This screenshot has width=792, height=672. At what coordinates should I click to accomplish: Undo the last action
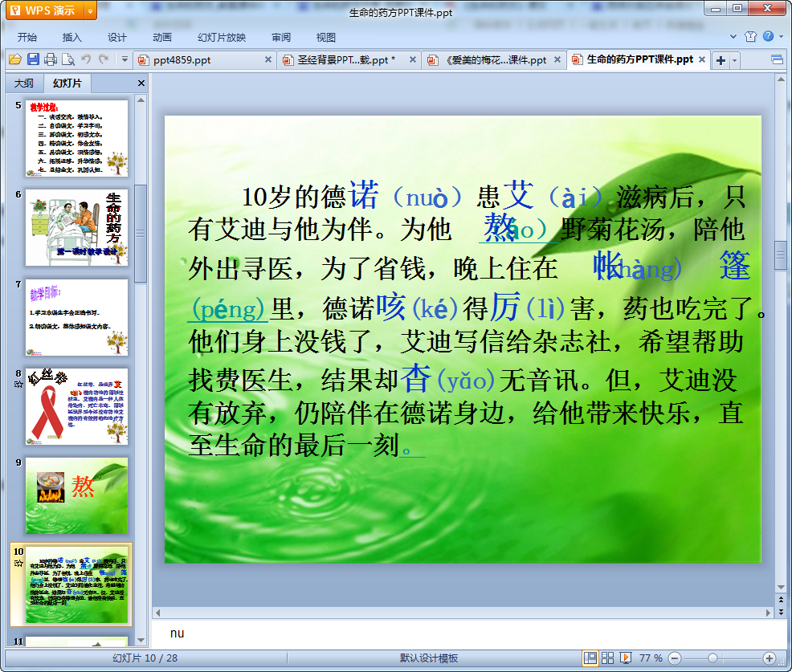86,59
